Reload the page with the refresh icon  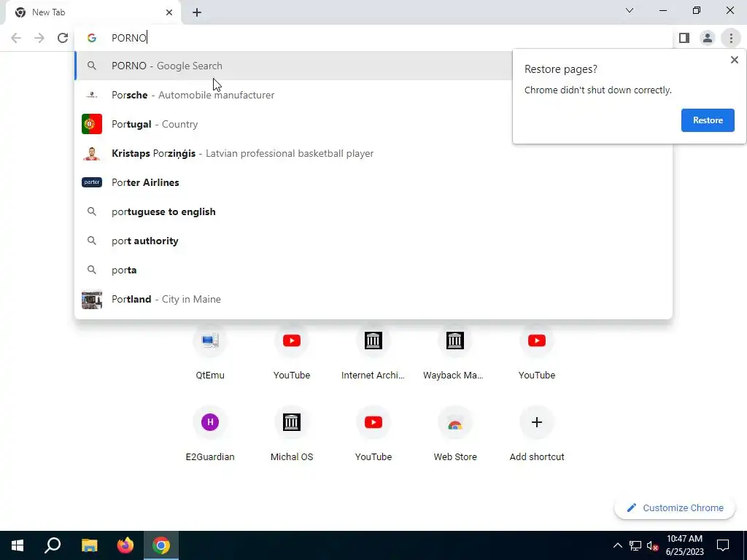[x=63, y=38]
